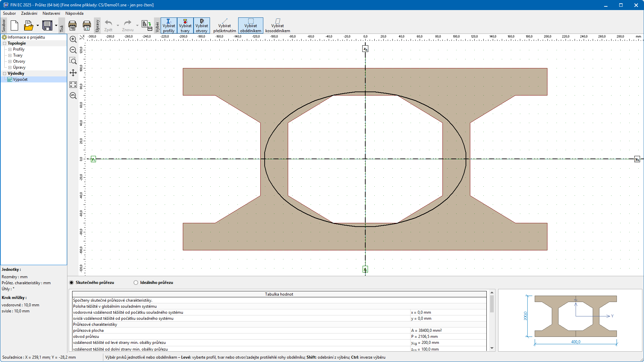Screen dimensions: 644x362
Task: Click the zoom in magnifier icon
Action: click(x=73, y=39)
